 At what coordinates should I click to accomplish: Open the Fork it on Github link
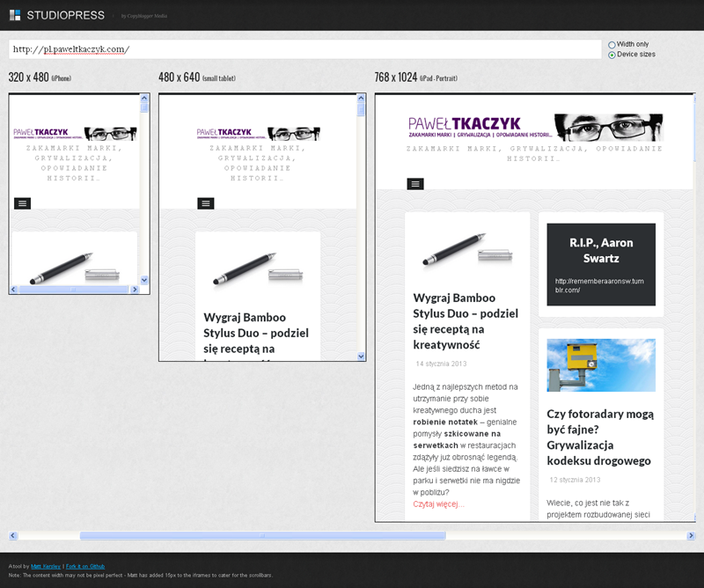click(84, 567)
